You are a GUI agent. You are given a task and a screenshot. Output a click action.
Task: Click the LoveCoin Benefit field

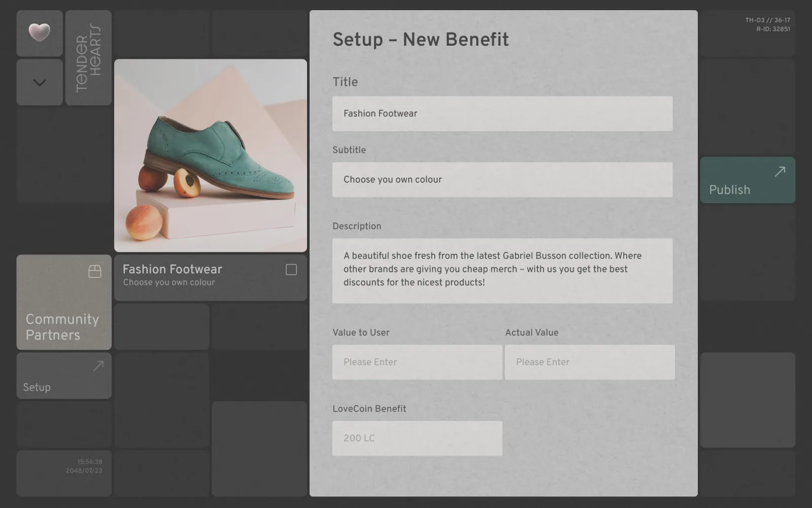click(x=417, y=438)
